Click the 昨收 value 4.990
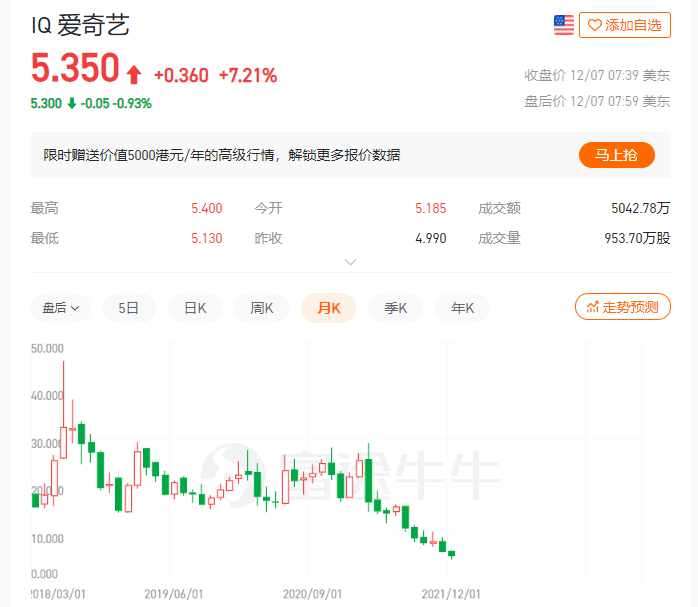This screenshot has height=607, width=698. point(430,239)
